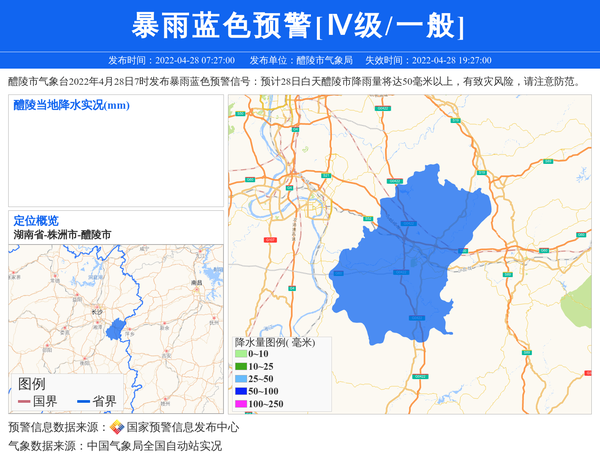Click the 定位概览 heading
Viewport: 600px width, 471px height.
36,220
